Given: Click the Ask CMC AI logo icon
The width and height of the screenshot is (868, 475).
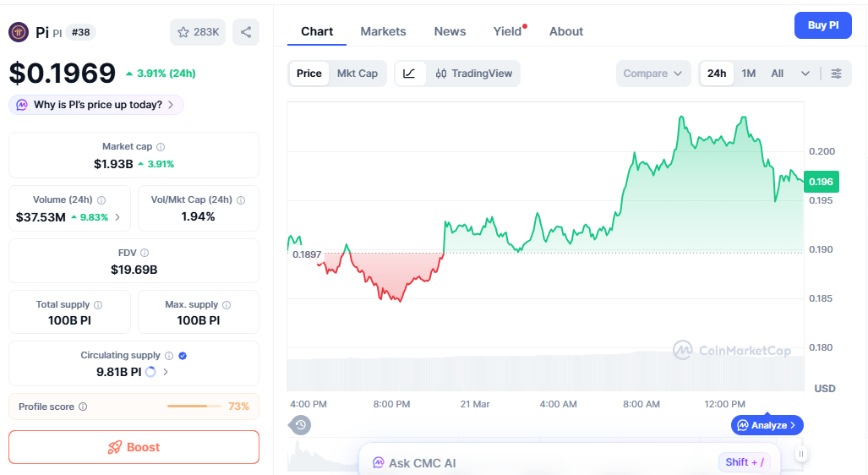Looking at the screenshot, I should [378, 463].
